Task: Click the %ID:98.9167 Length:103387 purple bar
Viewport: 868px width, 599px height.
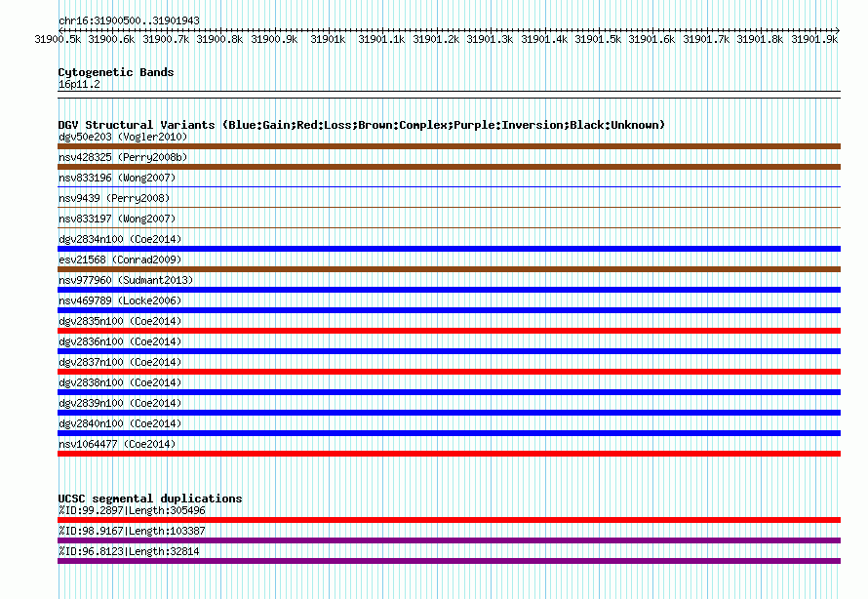Action: click(449, 540)
